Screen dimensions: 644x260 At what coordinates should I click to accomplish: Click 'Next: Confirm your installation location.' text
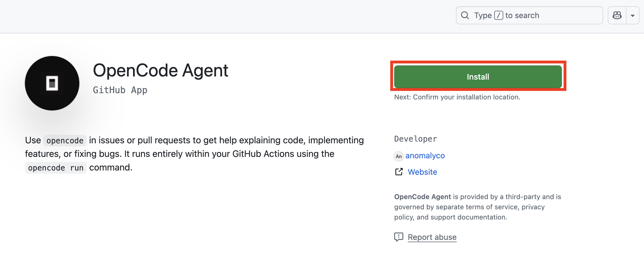tap(457, 97)
